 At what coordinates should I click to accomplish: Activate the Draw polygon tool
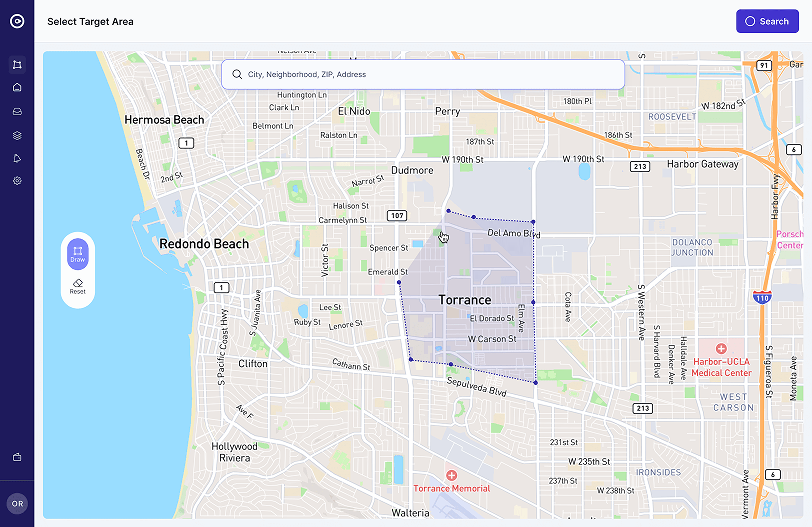point(78,254)
